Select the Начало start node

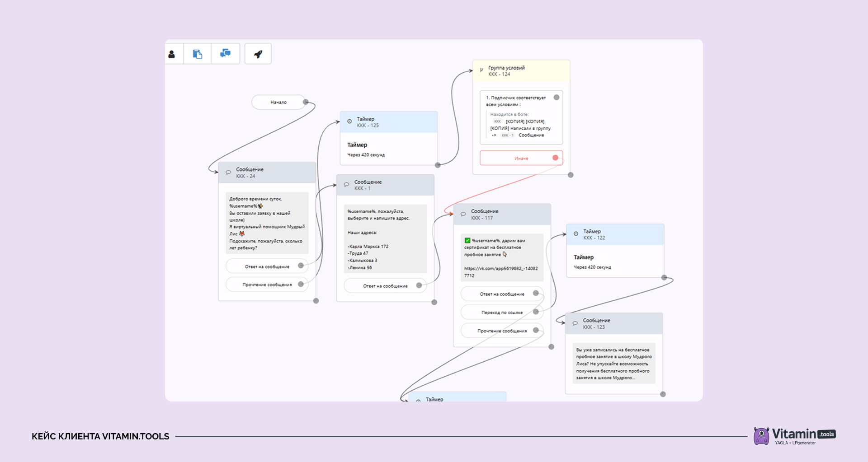pyautogui.click(x=278, y=102)
